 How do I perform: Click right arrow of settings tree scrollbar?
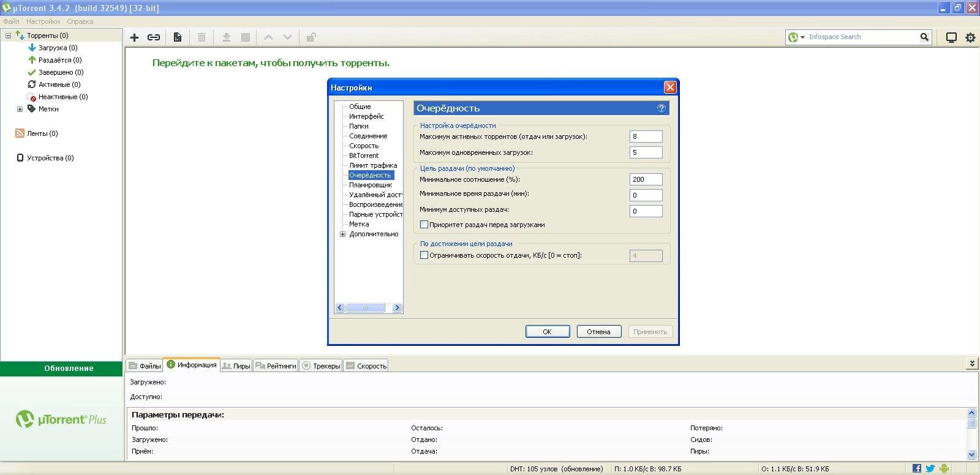tap(397, 308)
